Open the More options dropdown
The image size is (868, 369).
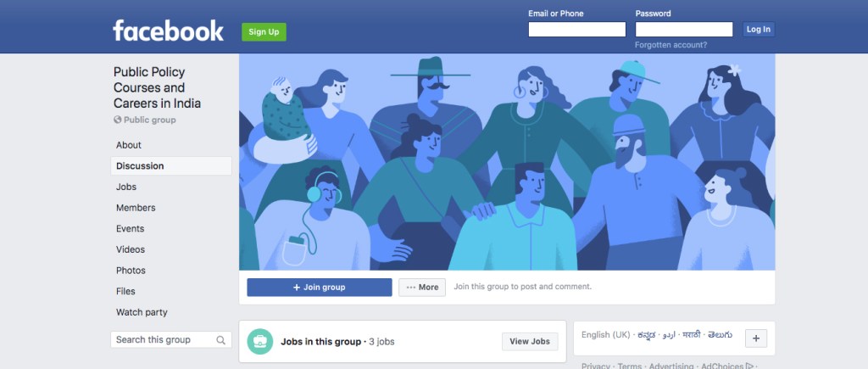(422, 287)
